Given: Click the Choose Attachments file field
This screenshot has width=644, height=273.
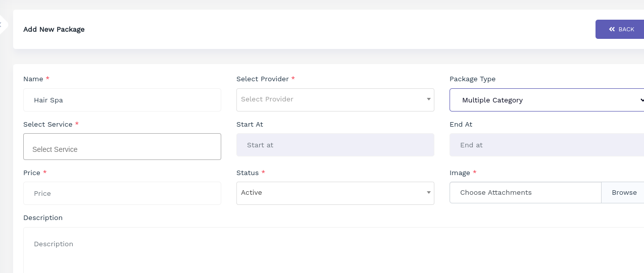Looking at the screenshot, I should [x=525, y=193].
